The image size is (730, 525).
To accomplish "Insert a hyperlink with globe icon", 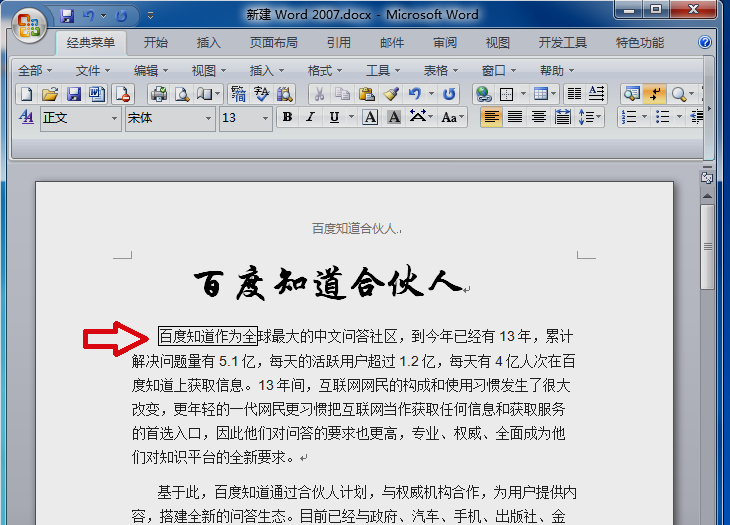I will [x=483, y=94].
